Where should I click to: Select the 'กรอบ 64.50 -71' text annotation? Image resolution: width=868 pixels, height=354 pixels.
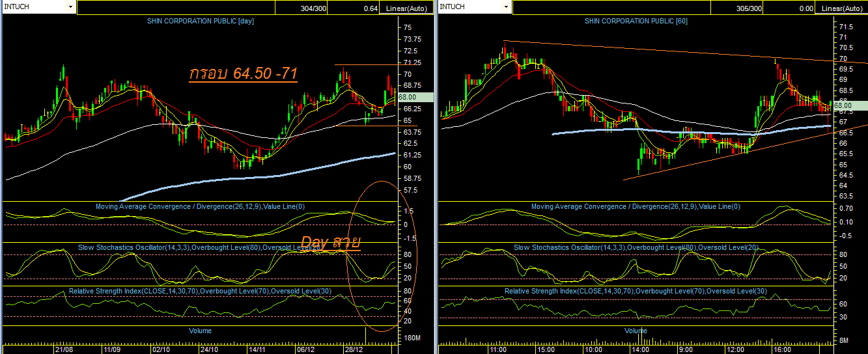(244, 74)
